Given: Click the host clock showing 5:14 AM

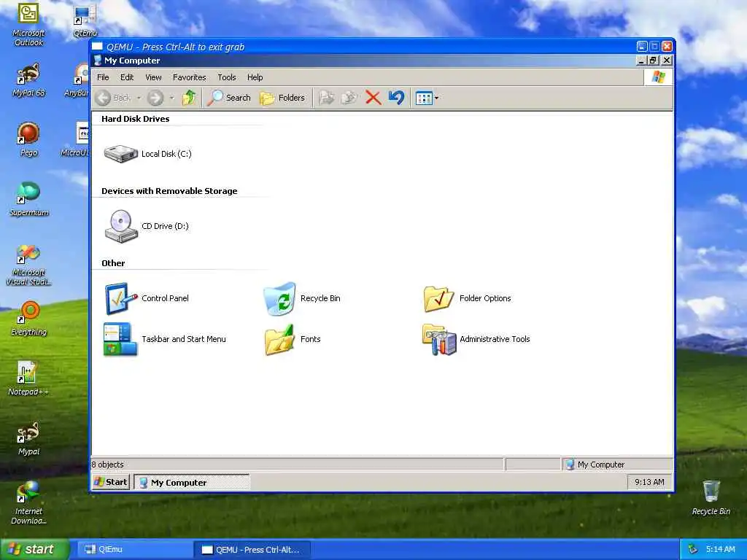Looking at the screenshot, I should [720, 550].
